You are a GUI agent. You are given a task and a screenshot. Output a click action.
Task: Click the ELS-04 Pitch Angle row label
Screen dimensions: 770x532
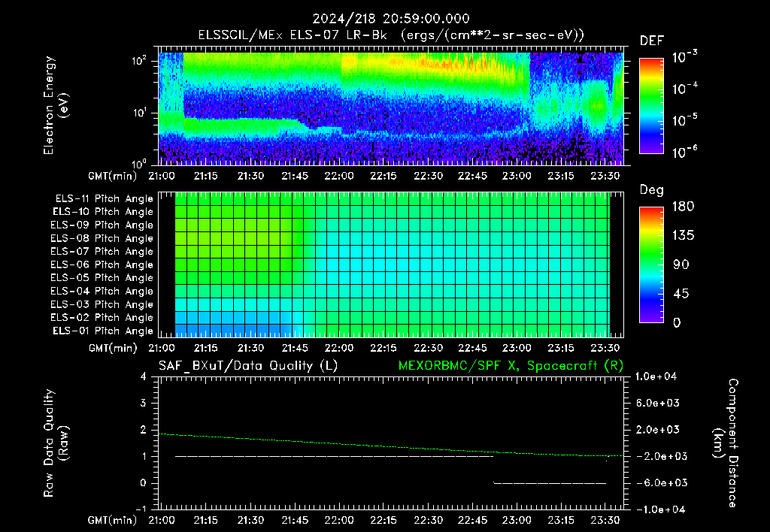(102, 291)
